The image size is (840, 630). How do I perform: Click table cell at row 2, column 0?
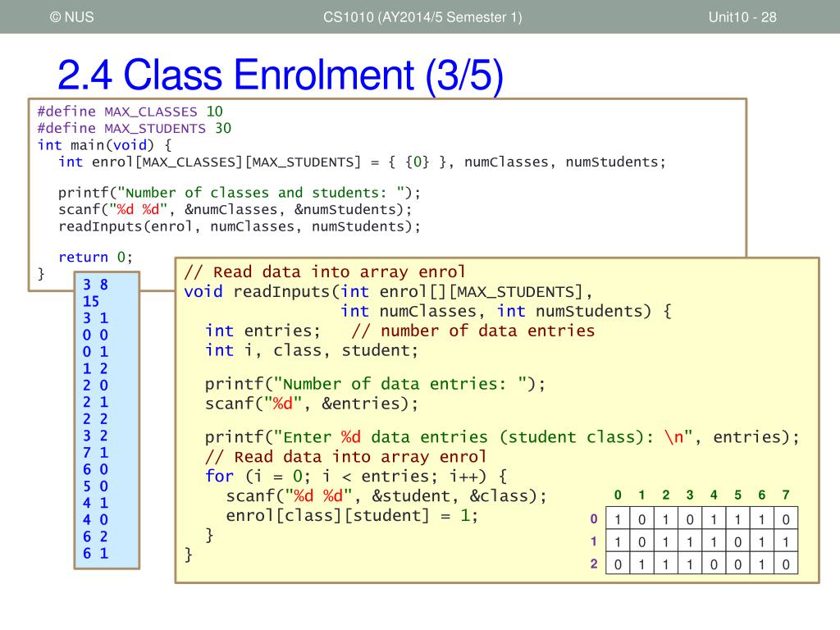[x=618, y=564]
